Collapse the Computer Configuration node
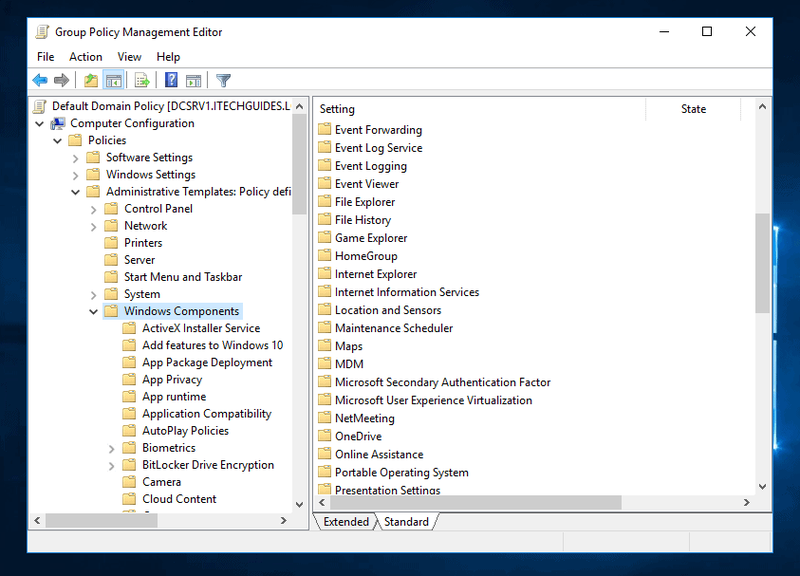The height and width of the screenshot is (576, 800). [x=40, y=124]
